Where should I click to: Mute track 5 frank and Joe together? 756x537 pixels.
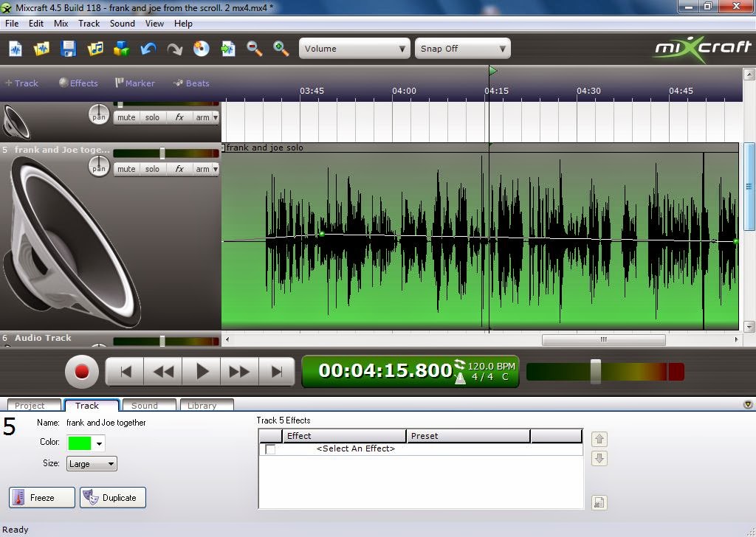pyautogui.click(x=126, y=169)
